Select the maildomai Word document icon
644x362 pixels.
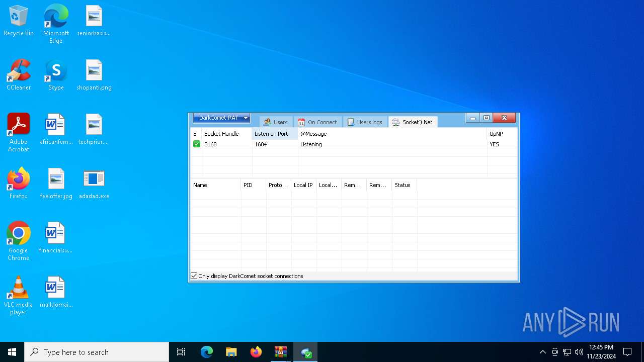point(56,293)
